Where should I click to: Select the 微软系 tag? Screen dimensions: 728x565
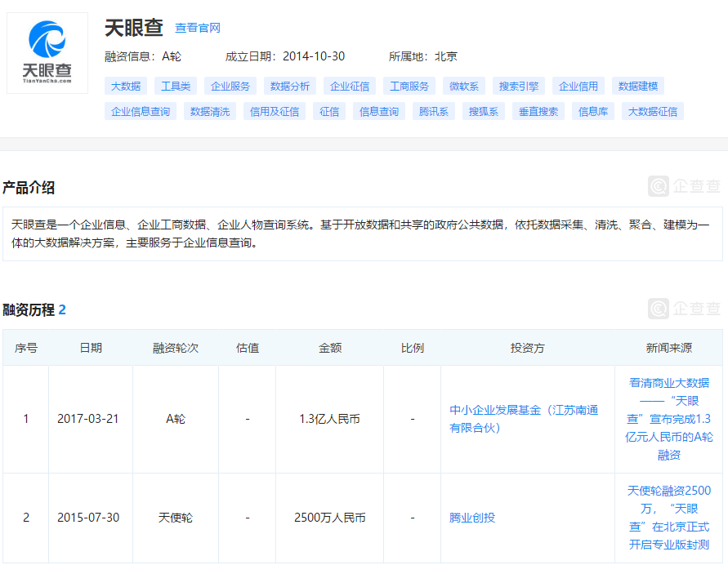[x=464, y=87]
